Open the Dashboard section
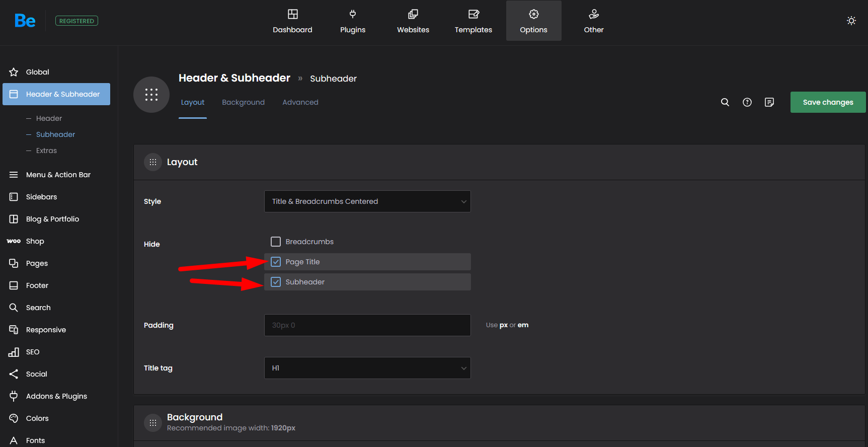This screenshot has width=868, height=447. point(292,21)
